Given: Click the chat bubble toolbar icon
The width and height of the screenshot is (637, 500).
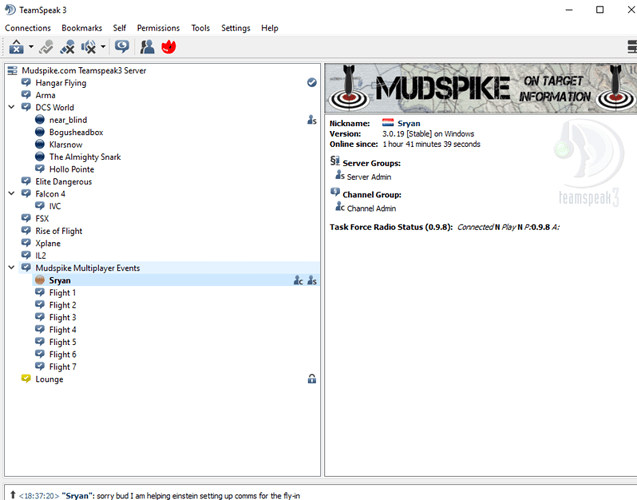Looking at the screenshot, I should tap(122, 46).
